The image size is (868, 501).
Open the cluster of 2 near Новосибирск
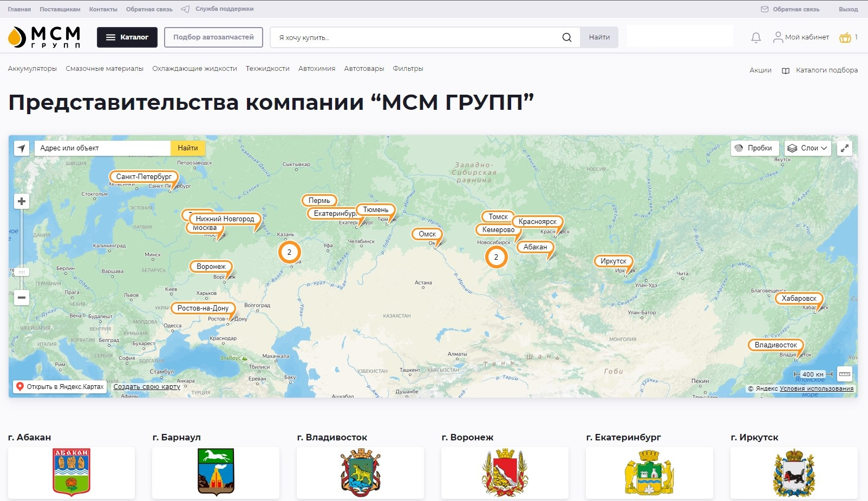(496, 257)
